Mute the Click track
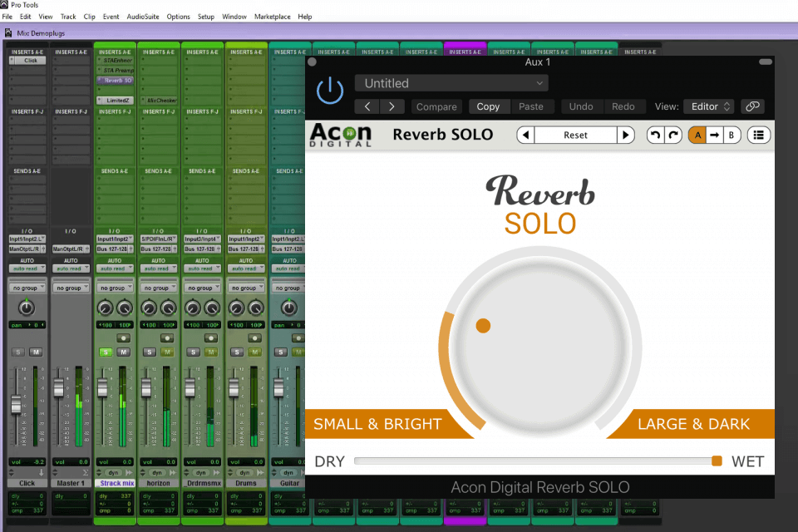798x532 pixels. (37, 352)
